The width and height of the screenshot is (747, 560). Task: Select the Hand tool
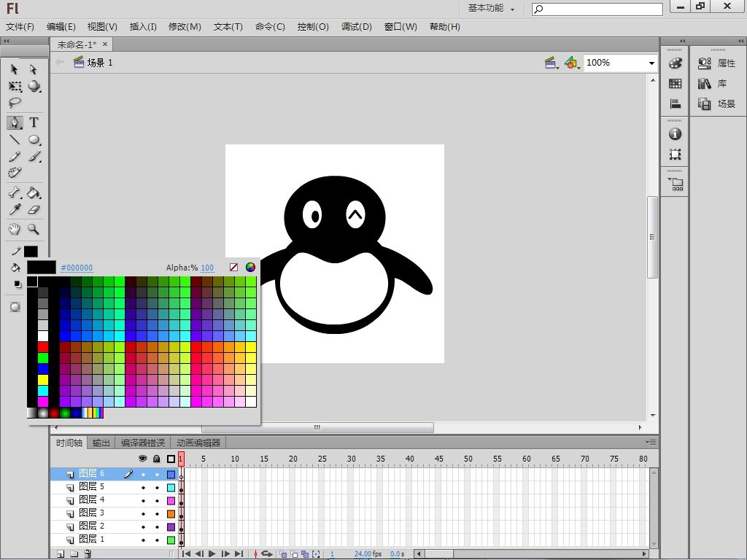[15, 229]
